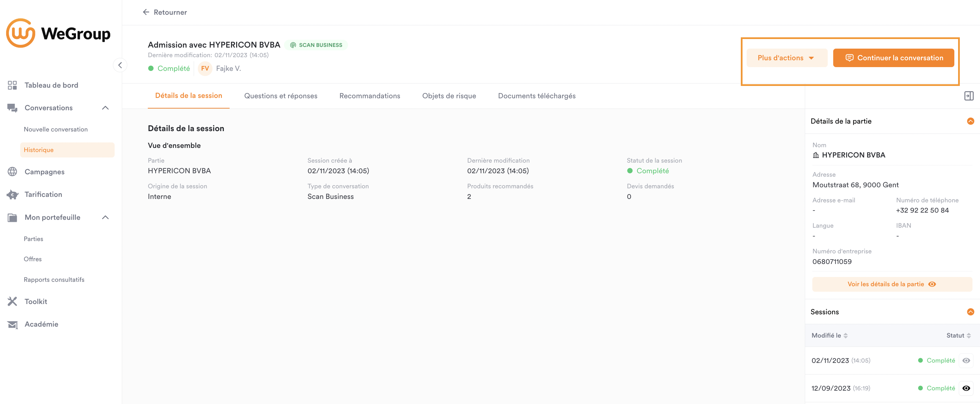Click the Toolkit crossed tools icon
The image size is (980, 404).
click(12, 302)
